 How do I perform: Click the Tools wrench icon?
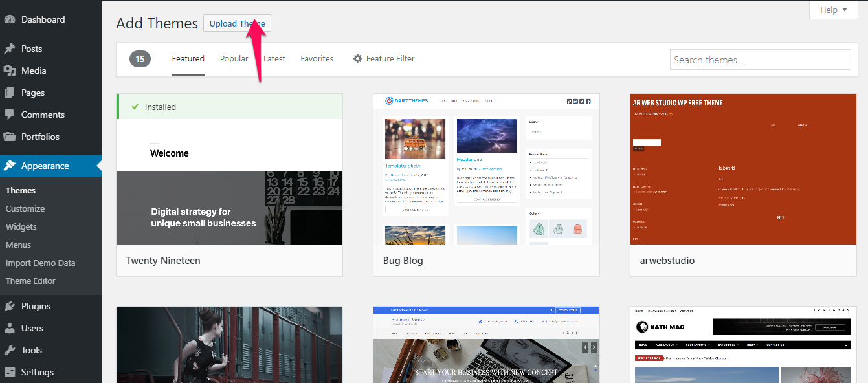click(x=10, y=350)
